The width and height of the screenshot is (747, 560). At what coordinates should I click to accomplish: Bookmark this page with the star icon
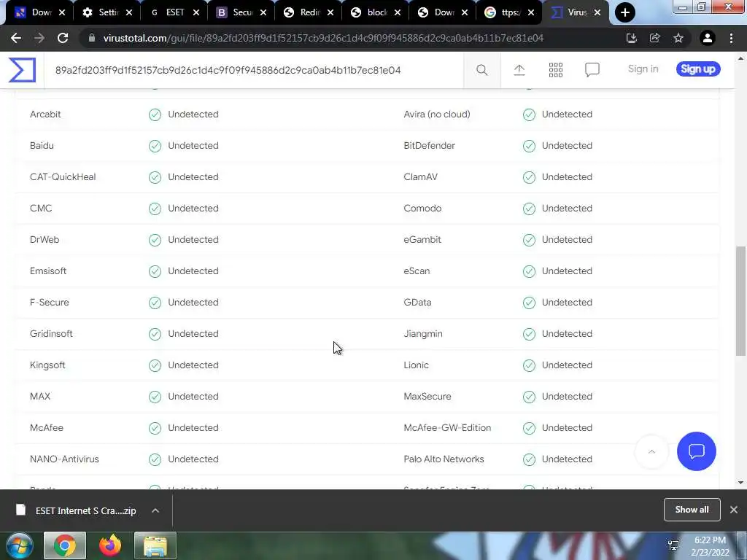coord(678,38)
